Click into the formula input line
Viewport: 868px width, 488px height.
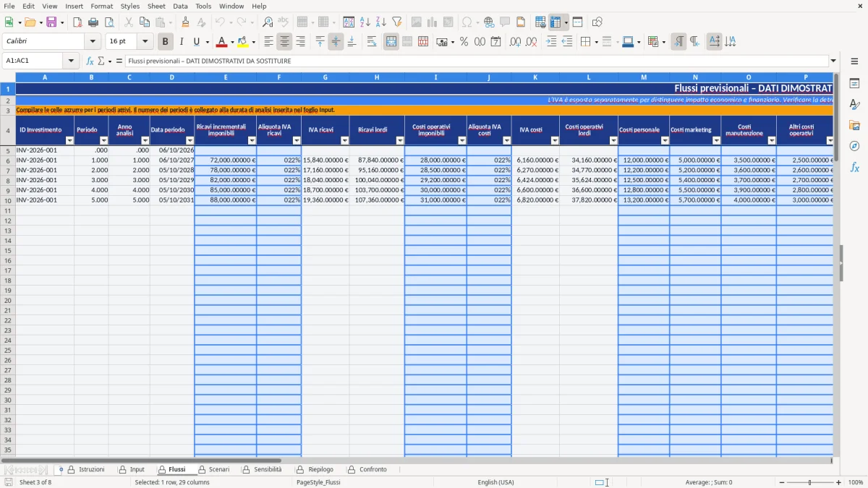coord(476,61)
